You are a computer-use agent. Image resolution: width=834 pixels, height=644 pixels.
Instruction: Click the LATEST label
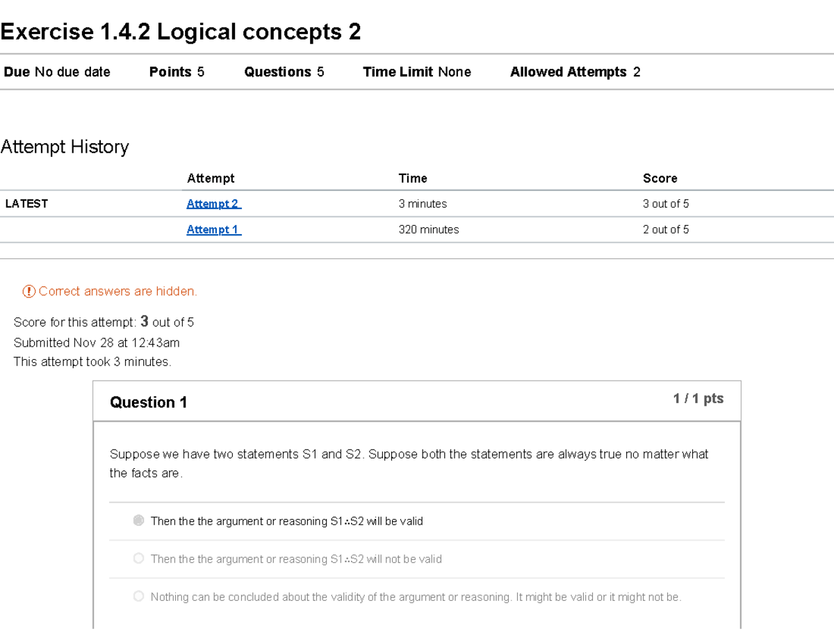26,204
